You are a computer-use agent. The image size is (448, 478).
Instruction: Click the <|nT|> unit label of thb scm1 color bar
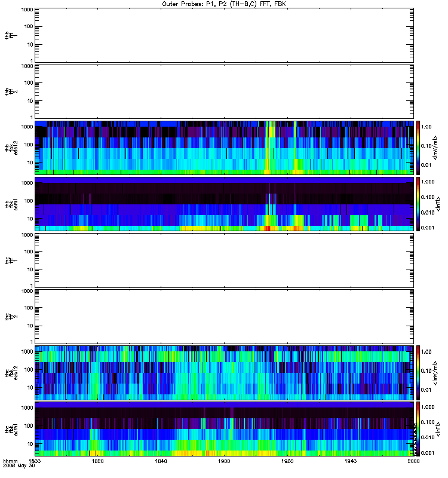[438, 204]
